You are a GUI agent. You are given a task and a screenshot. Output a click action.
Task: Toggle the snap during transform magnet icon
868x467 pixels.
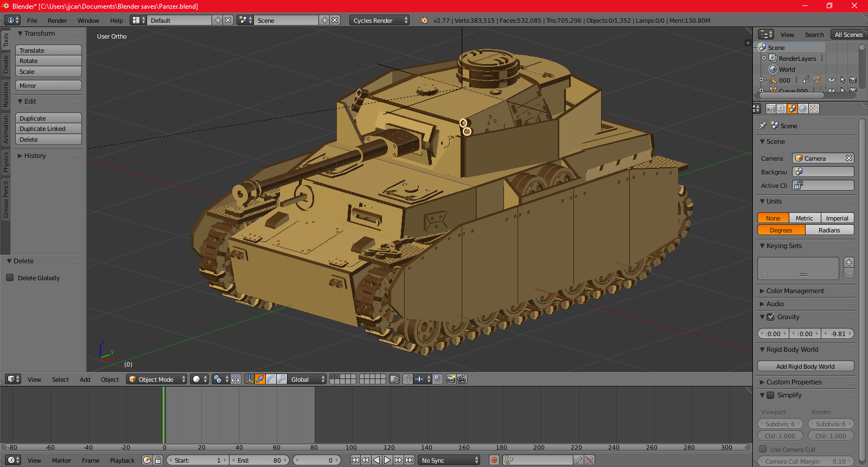coord(408,379)
